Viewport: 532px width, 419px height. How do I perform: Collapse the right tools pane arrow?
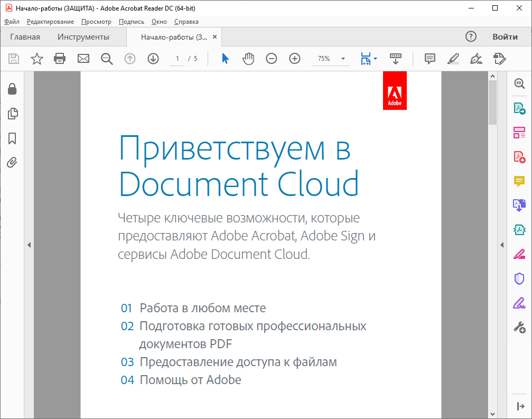tap(502, 245)
